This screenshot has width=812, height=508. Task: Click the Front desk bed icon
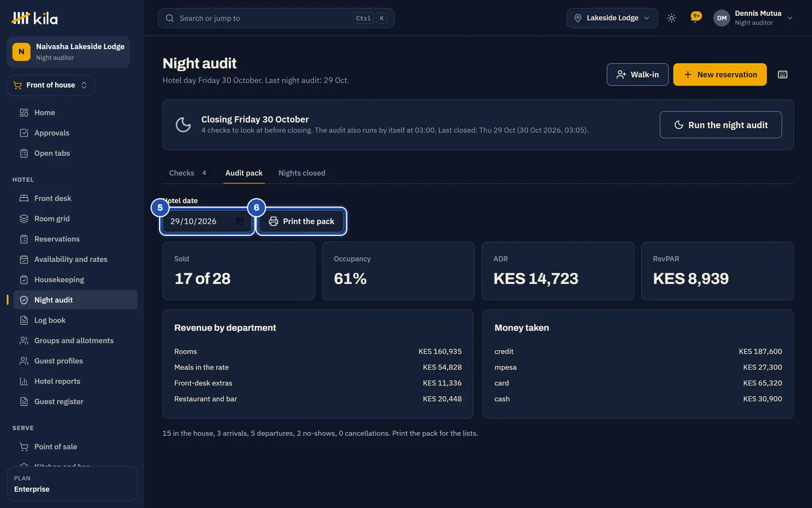(x=24, y=199)
